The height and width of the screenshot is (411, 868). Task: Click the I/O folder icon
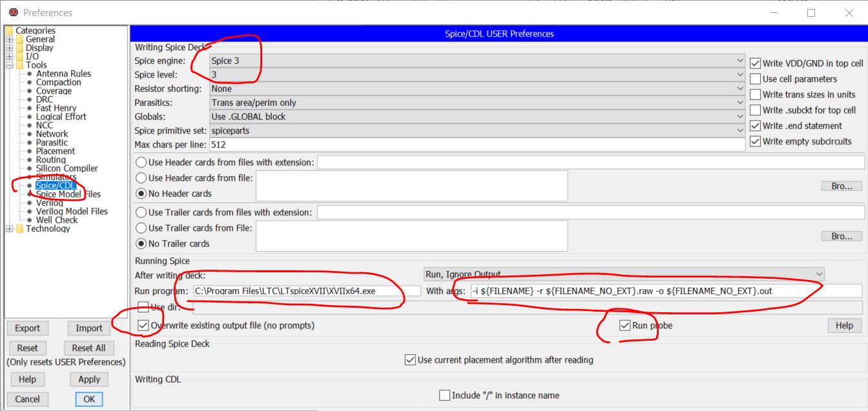(x=19, y=57)
